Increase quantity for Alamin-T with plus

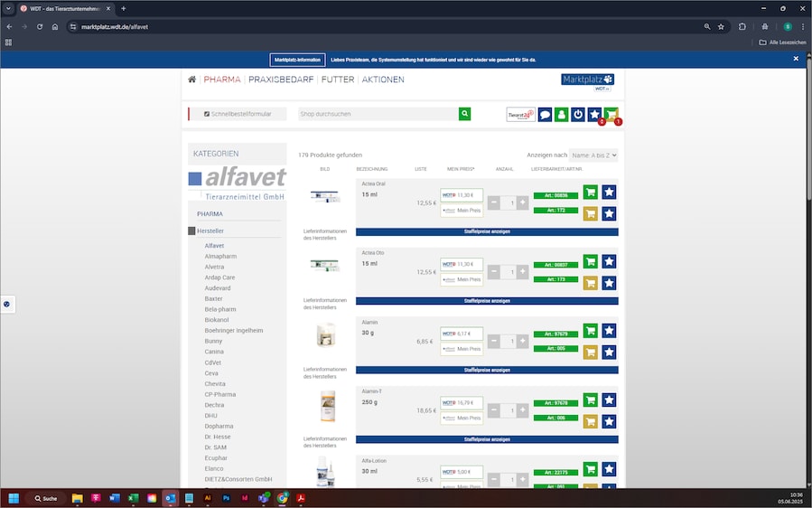(523, 410)
